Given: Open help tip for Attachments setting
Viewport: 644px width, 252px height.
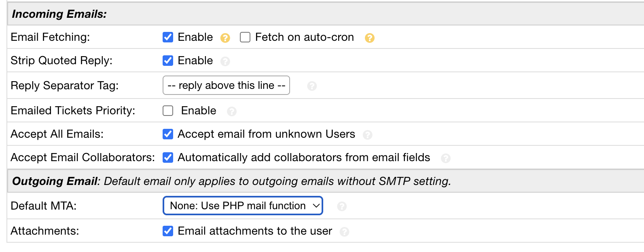Looking at the screenshot, I should pyautogui.click(x=344, y=232).
